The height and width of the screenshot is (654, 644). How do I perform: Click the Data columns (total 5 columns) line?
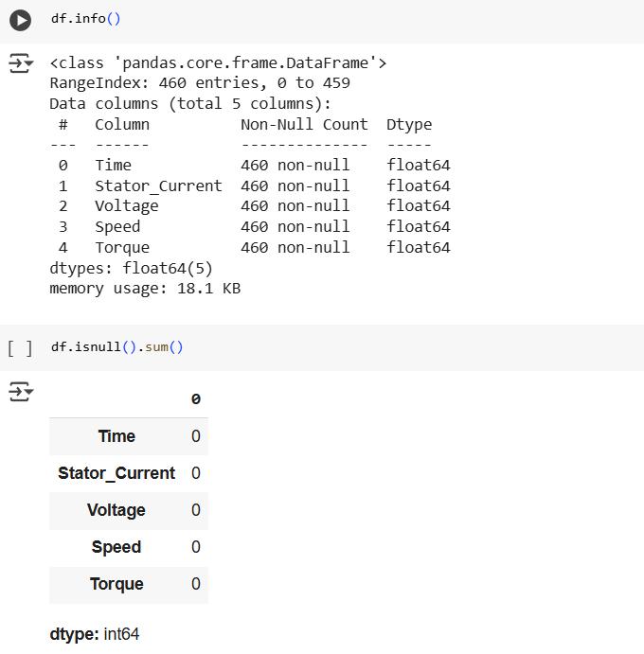[x=190, y=104]
